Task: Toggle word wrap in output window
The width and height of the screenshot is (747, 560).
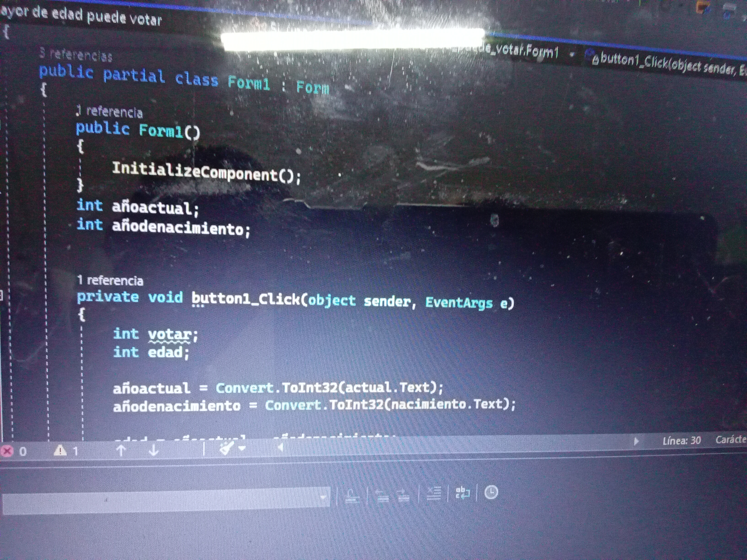Action: 462,493
